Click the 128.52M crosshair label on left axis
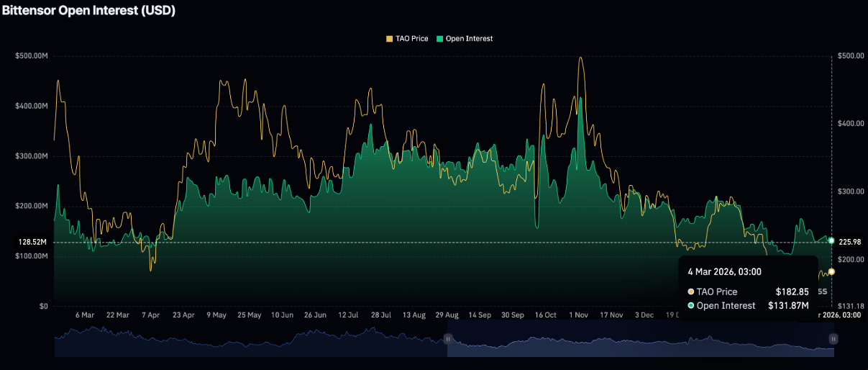 tap(33, 243)
